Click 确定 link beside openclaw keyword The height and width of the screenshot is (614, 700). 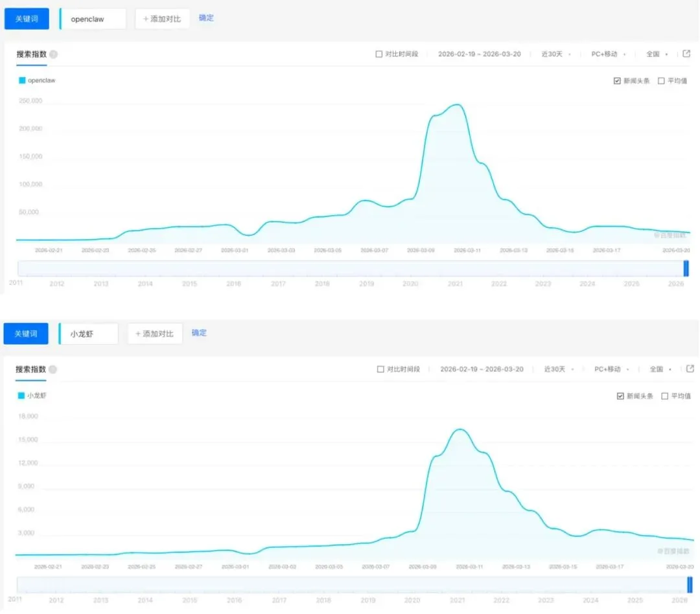[x=206, y=18]
